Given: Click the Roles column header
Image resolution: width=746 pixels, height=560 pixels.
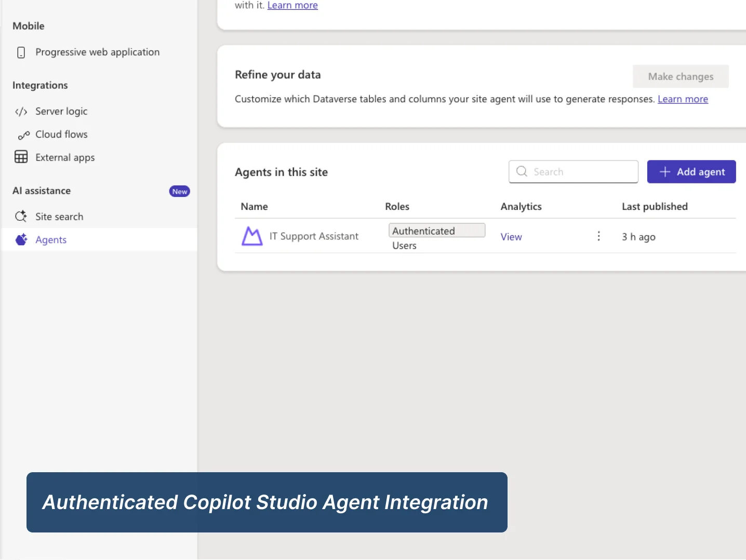Looking at the screenshot, I should [x=397, y=207].
